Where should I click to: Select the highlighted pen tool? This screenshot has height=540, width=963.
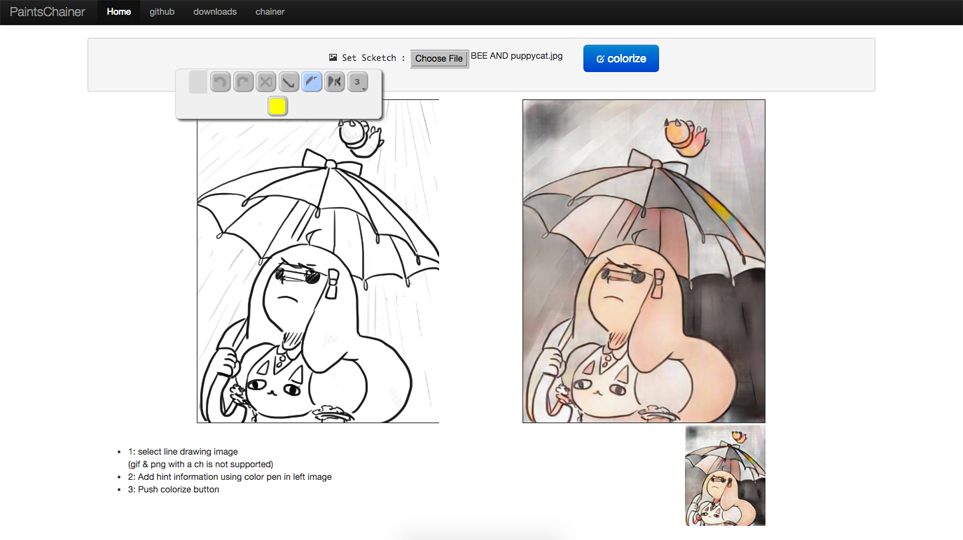(x=312, y=82)
